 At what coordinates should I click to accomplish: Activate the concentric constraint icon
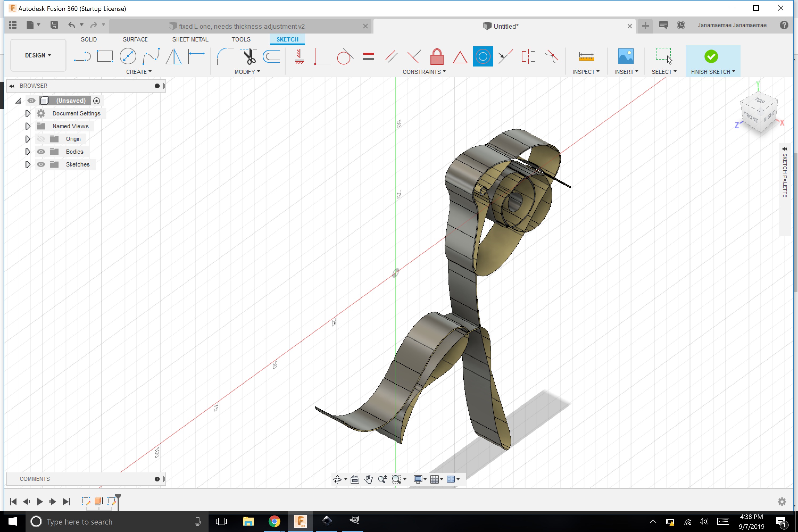[x=483, y=56]
